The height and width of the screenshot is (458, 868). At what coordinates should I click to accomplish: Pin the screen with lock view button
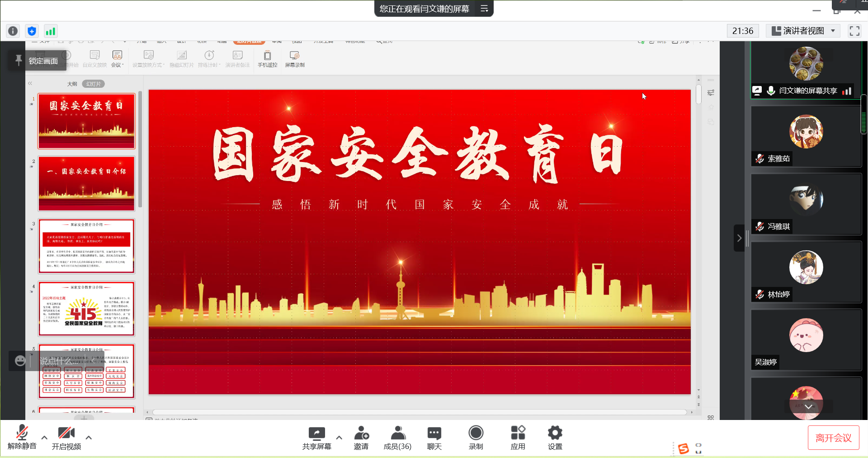pyautogui.click(x=37, y=61)
